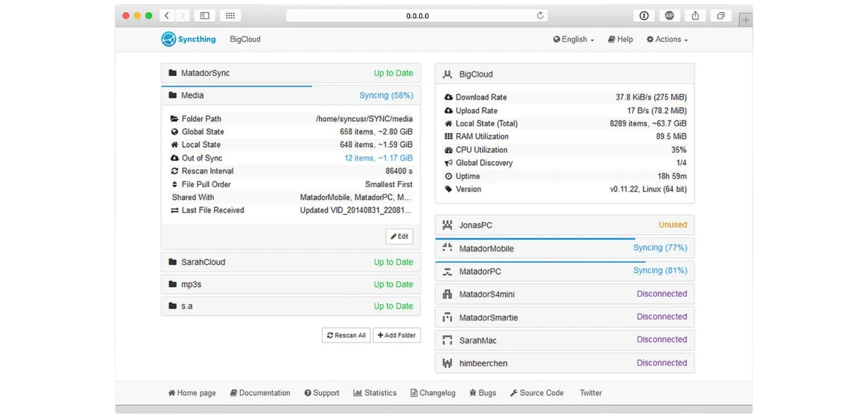Click the 1Password extension icon
This screenshot has width=868, height=418.
coord(644,16)
